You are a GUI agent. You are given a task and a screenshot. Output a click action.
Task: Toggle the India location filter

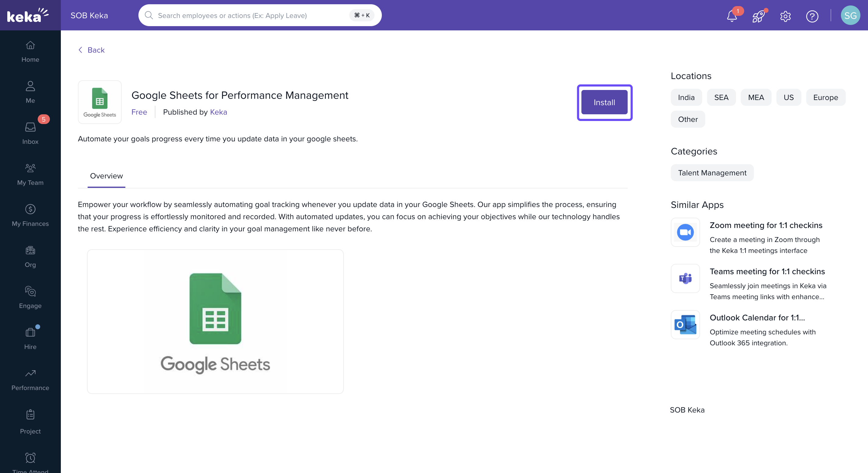click(686, 97)
